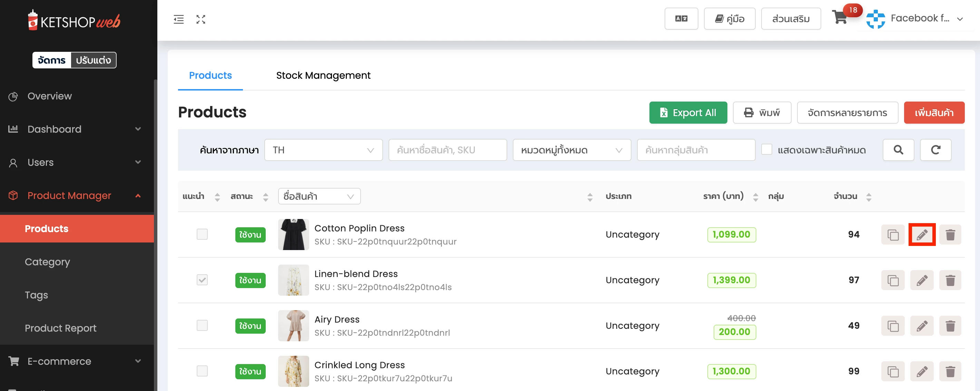Toggle ใช้งาน status of Airy Dress
This screenshot has height=391, width=980.
250,326
